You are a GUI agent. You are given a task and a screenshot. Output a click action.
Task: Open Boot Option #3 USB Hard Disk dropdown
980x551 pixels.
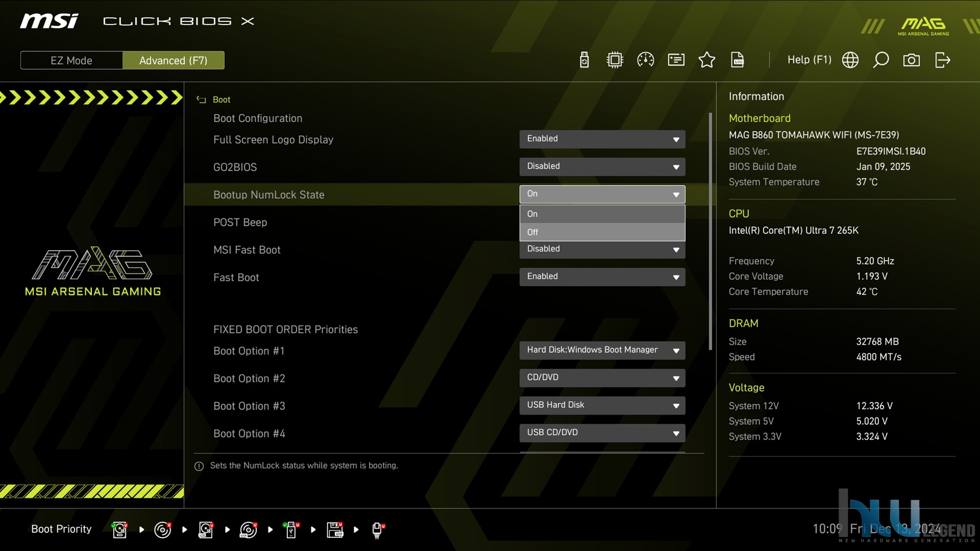pyautogui.click(x=602, y=406)
